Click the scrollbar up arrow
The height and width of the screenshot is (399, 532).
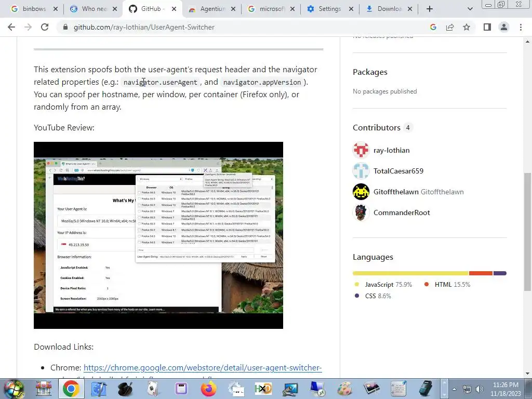(527, 42)
